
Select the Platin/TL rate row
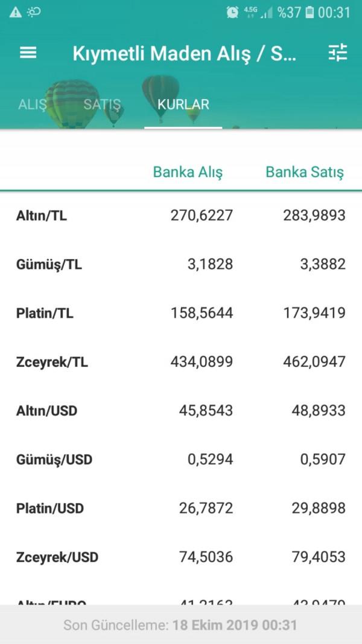pos(181,313)
